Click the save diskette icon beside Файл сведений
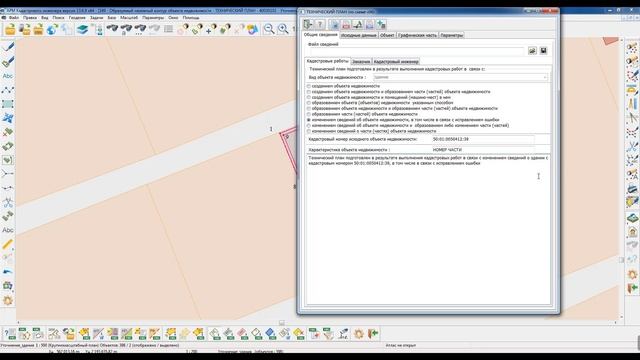Screen dimensions: 640x360 [543, 51]
